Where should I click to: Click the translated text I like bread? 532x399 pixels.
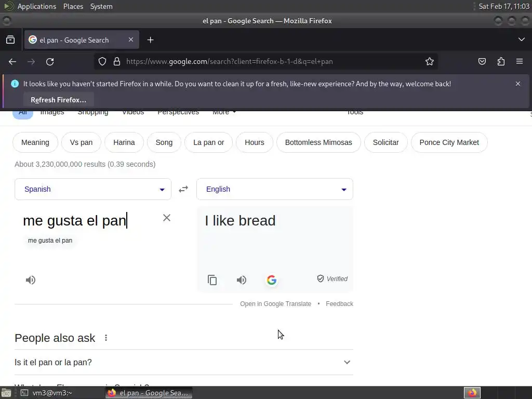240,220
